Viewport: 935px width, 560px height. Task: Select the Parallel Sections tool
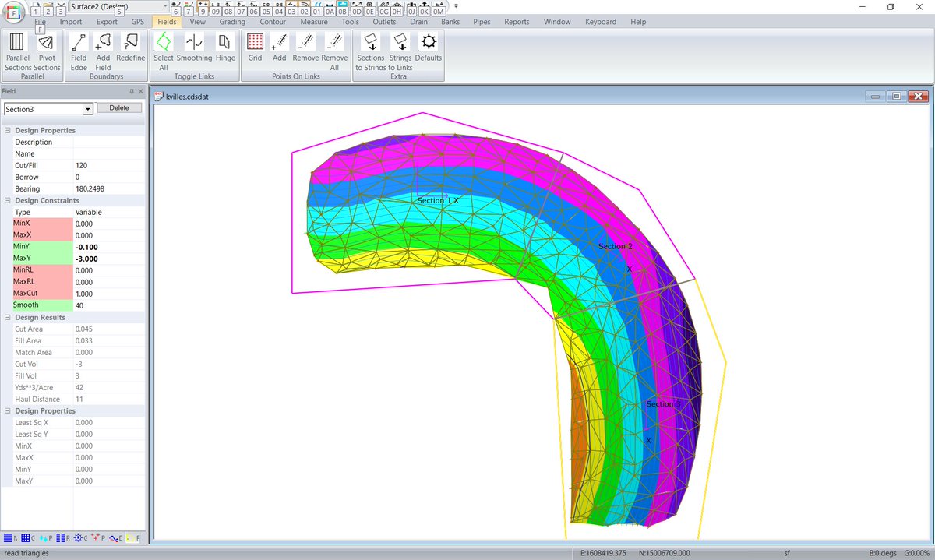coord(17,51)
